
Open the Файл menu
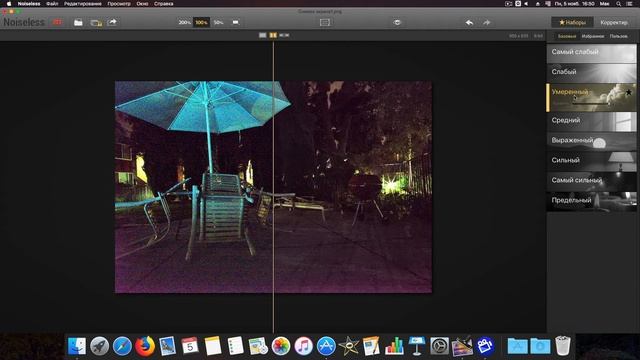[x=52, y=4]
